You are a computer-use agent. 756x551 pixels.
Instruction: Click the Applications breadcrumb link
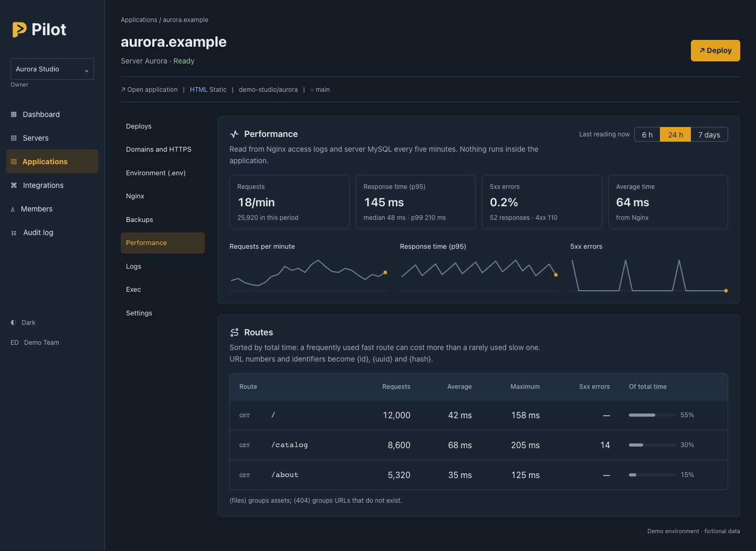139,20
